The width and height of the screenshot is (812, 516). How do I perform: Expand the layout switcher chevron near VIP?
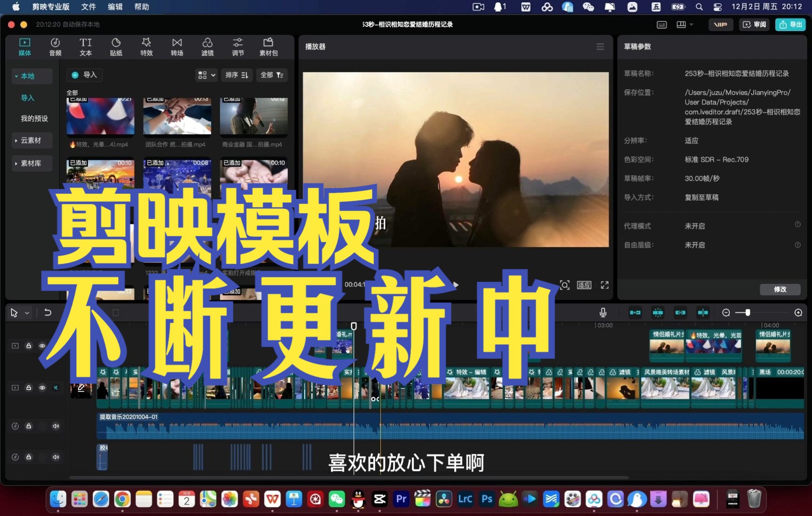691,24
